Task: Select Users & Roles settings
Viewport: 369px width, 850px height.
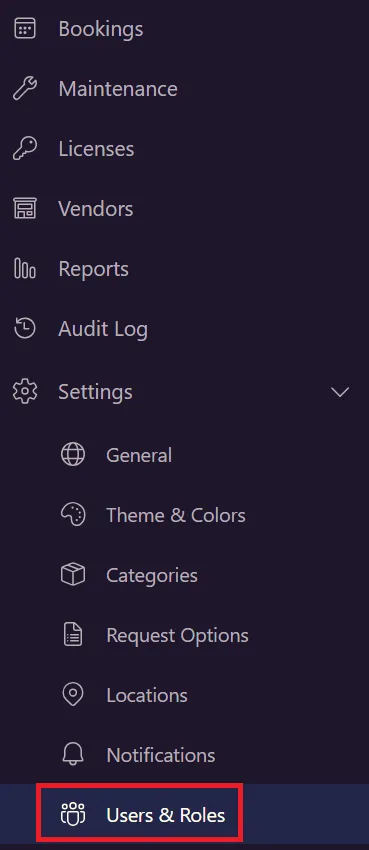Action: 166,815
